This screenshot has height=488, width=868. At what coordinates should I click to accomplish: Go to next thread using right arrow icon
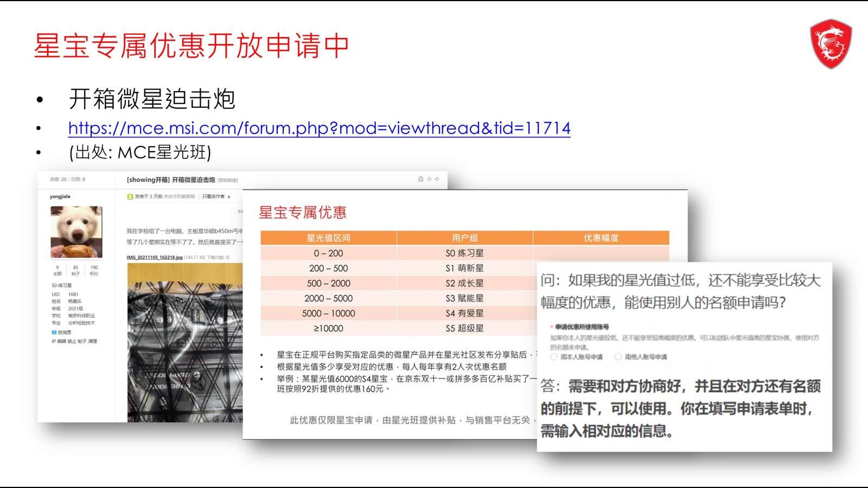437,179
